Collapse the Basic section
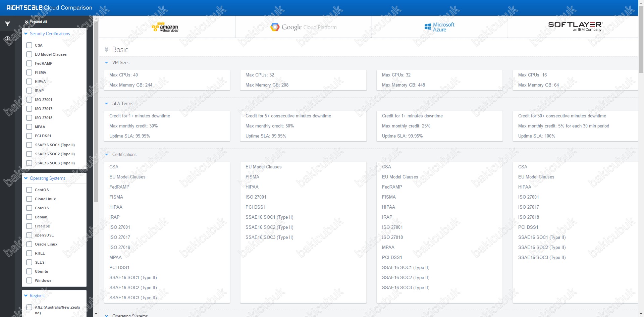 click(106, 49)
